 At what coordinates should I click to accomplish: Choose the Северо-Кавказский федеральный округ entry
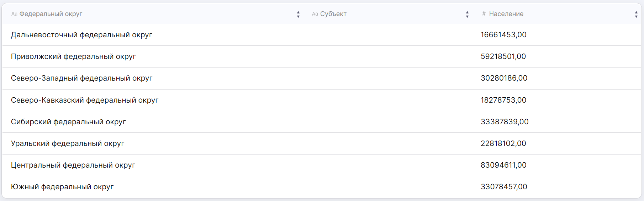tap(85, 100)
